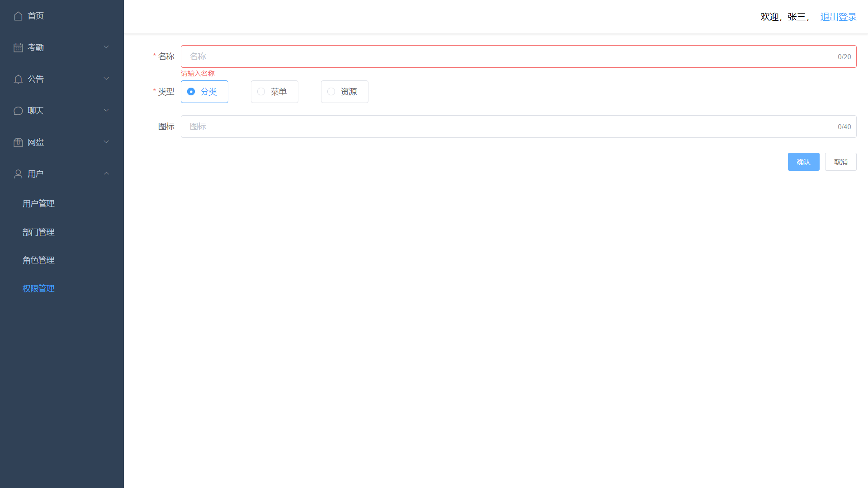Expand the 考勤 menu chevron
This screenshot has height=488, width=868.
[106, 47]
